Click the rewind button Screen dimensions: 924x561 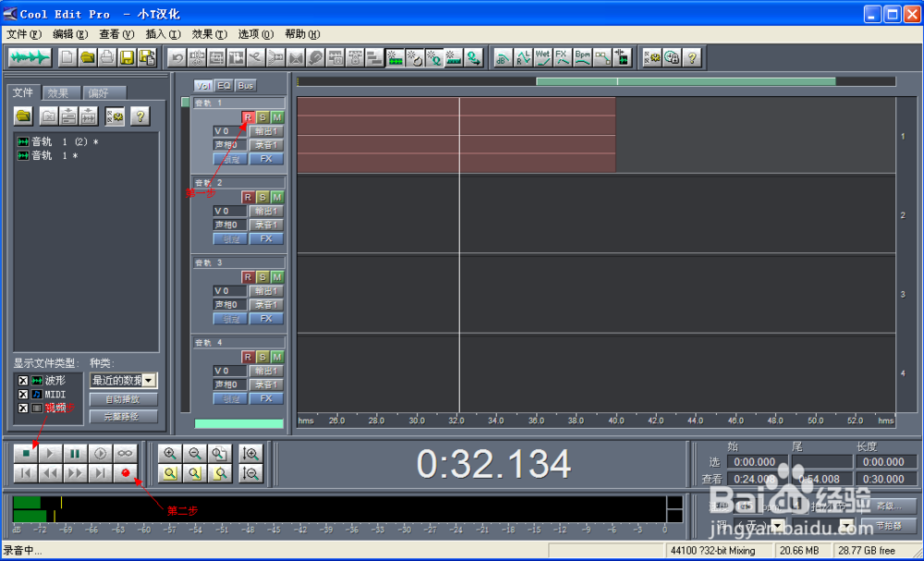click(51, 472)
